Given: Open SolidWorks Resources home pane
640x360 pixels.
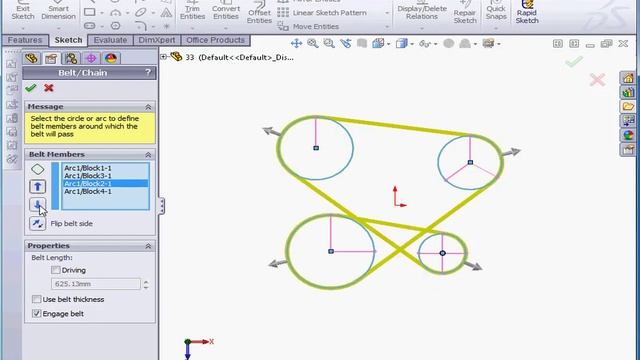Looking at the screenshot, I should point(629,78).
